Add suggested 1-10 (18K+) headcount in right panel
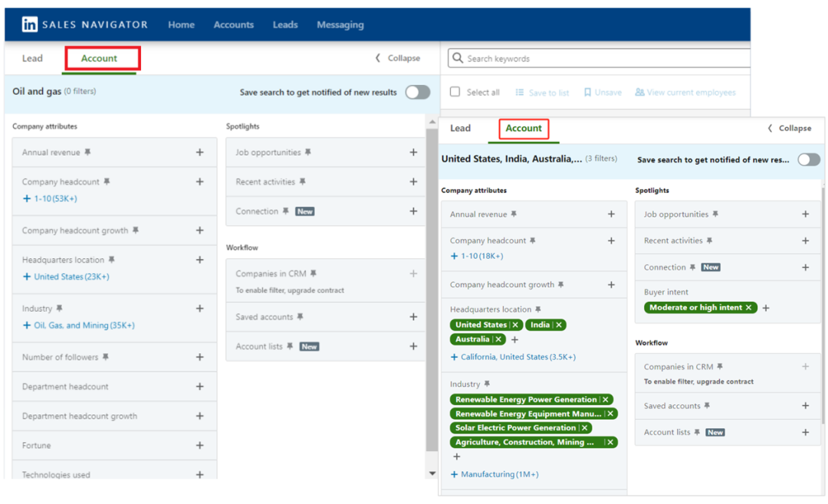The height and width of the screenshot is (504, 828). tap(477, 256)
